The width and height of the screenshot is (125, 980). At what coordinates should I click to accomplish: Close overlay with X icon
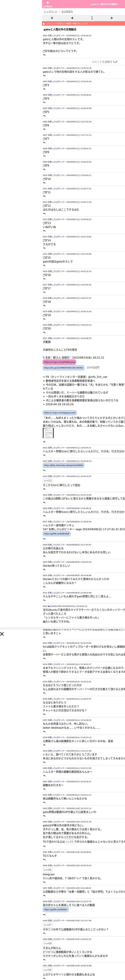pos(2,634)
